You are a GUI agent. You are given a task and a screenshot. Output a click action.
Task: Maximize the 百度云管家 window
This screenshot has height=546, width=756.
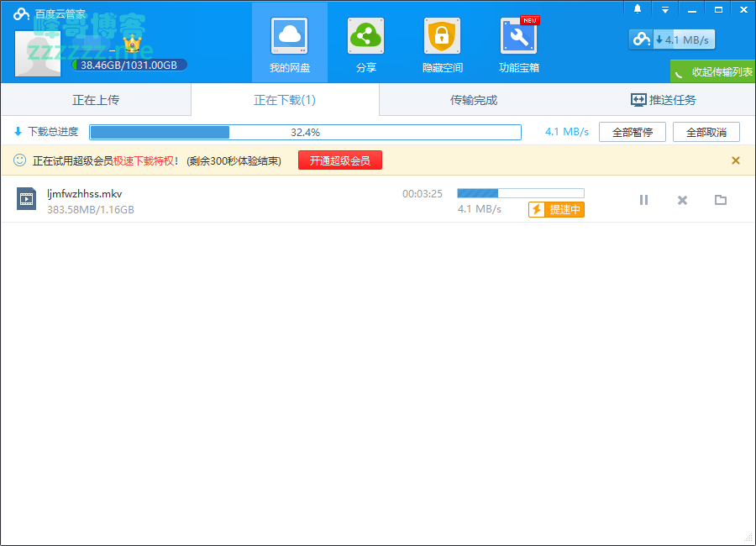[x=718, y=9]
